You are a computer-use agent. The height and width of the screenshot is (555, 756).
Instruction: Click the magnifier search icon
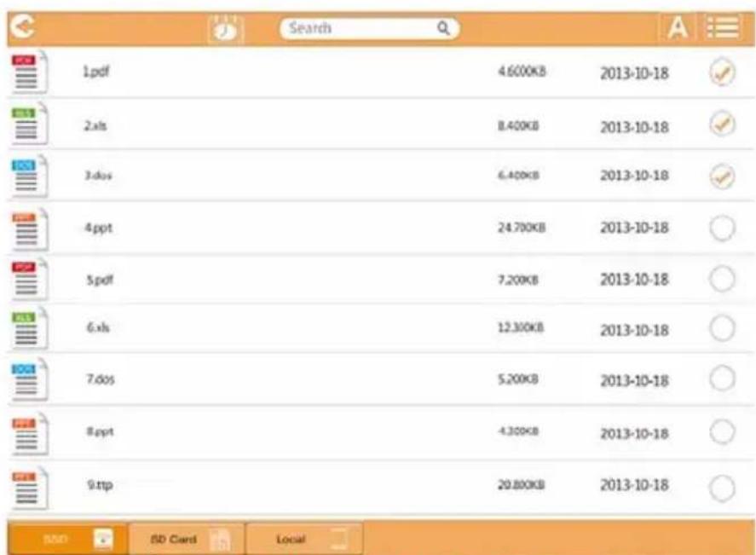tap(443, 28)
